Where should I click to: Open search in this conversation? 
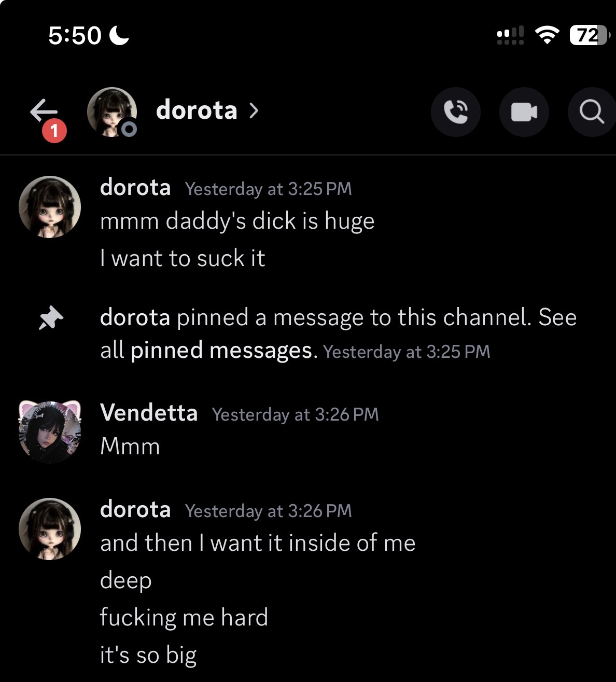tap(592, 112)
